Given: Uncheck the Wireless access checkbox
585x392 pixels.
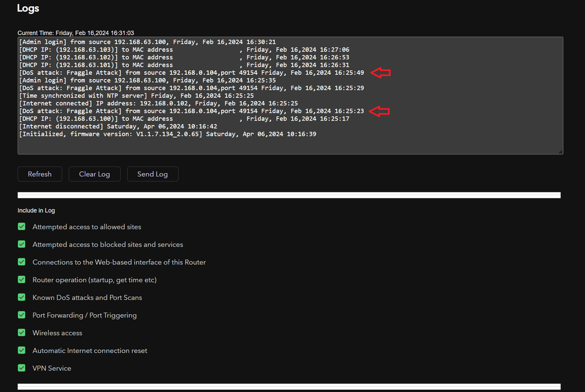Looking at the screenshot, I should click(x=22, y=332).
